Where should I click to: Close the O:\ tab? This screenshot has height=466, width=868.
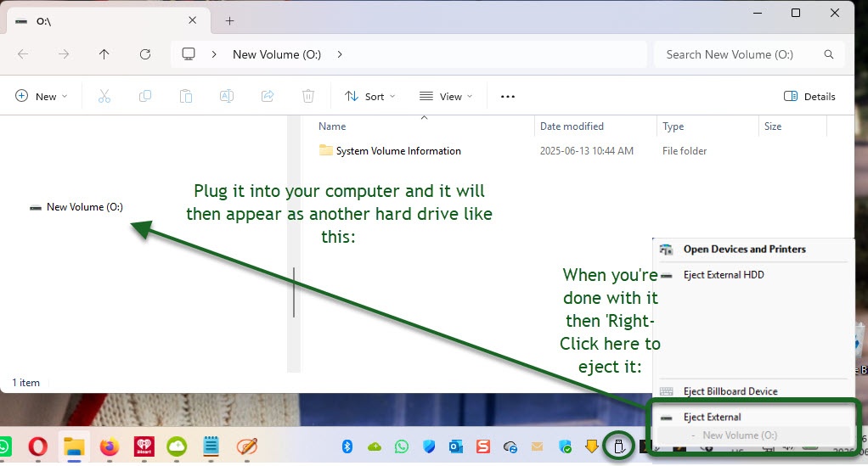(x=192, y=20)
